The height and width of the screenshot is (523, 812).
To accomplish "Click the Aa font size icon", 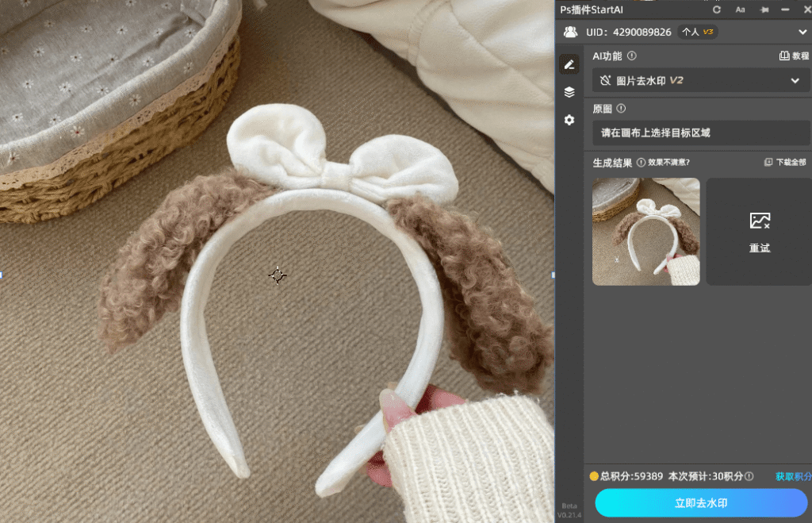I will tap(741, 10).
